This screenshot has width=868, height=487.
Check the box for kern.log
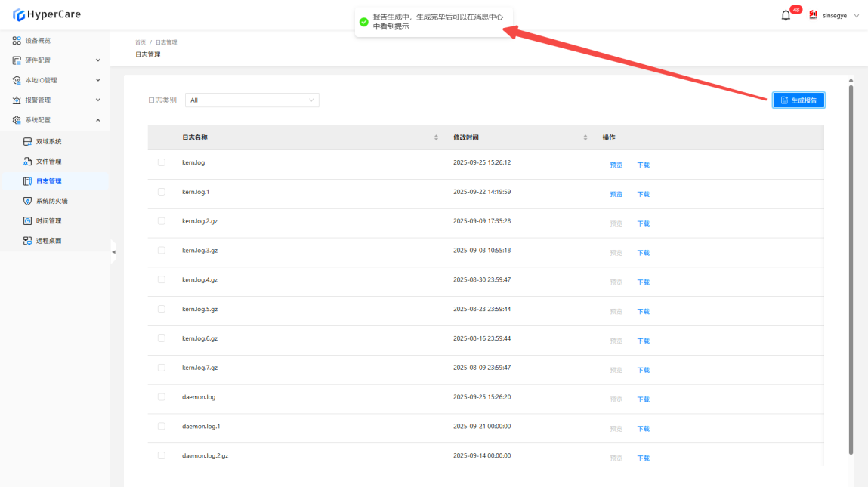[x=161, y=162]
